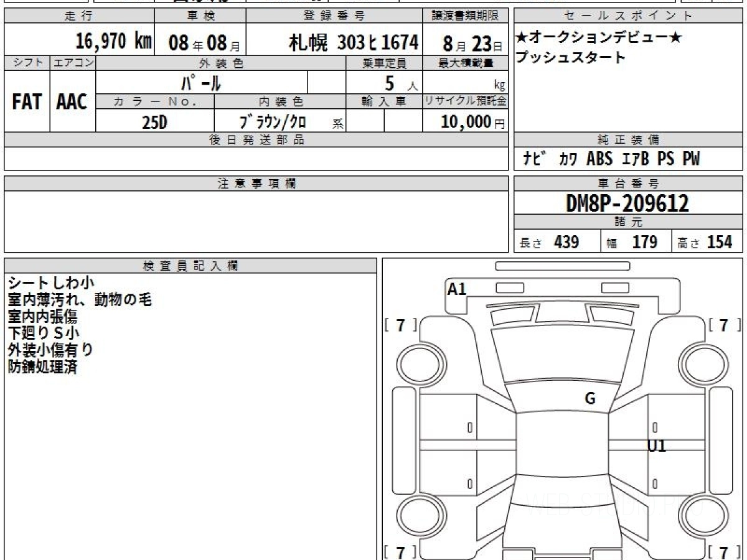Click the 諸元 header
This screenshot has height=560, width=747.
629,222
